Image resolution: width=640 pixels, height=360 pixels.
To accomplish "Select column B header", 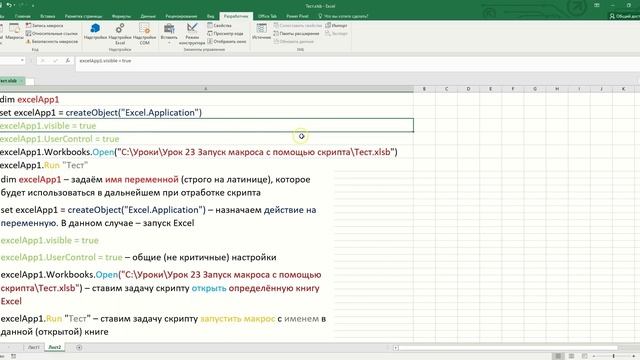I will (424, 89).
